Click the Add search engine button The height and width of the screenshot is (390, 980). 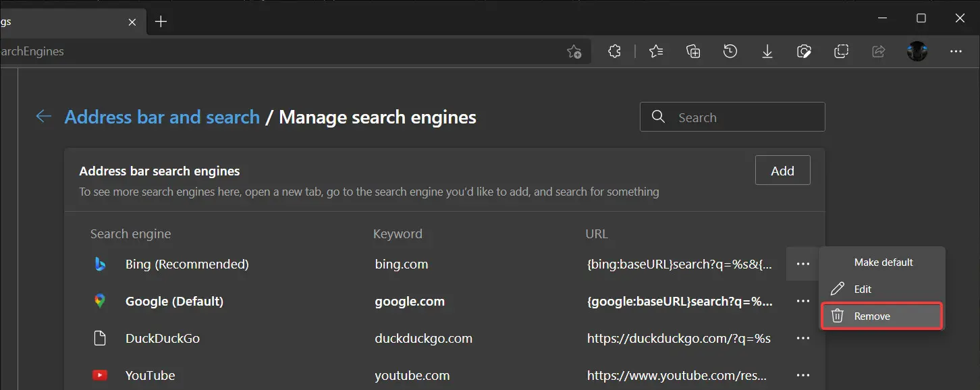782,171
